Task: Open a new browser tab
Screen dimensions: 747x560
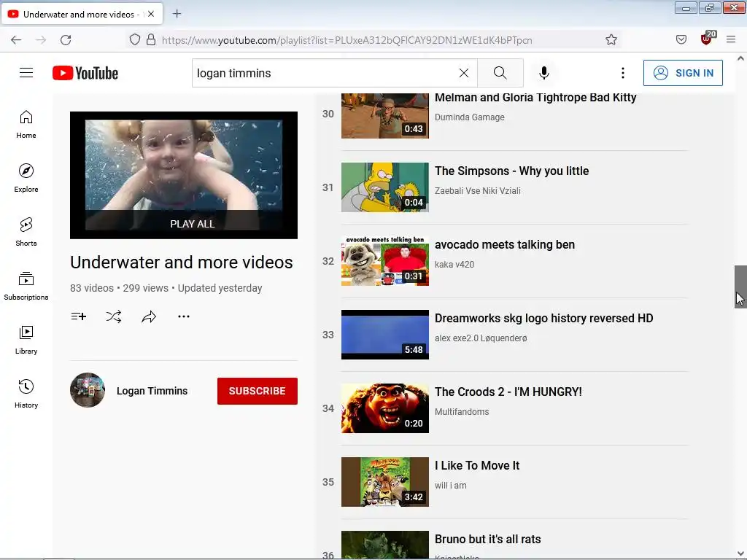Action: click(177, 14)
